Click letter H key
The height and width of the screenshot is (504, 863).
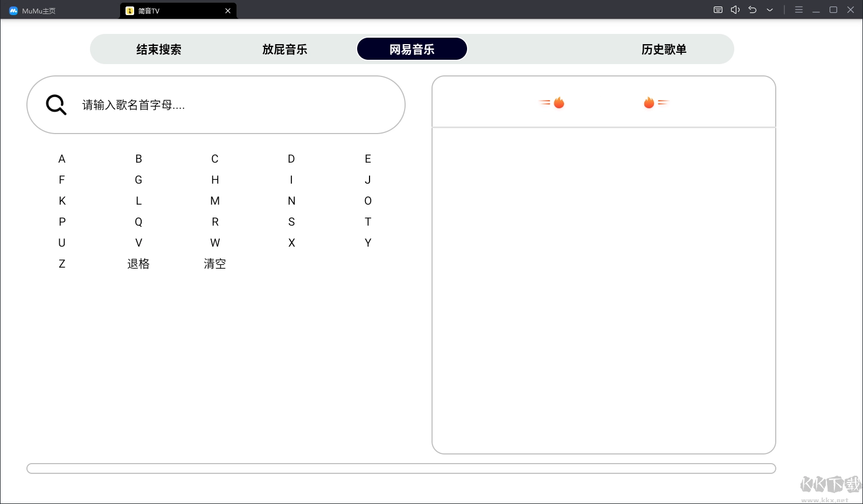[215, 180]
